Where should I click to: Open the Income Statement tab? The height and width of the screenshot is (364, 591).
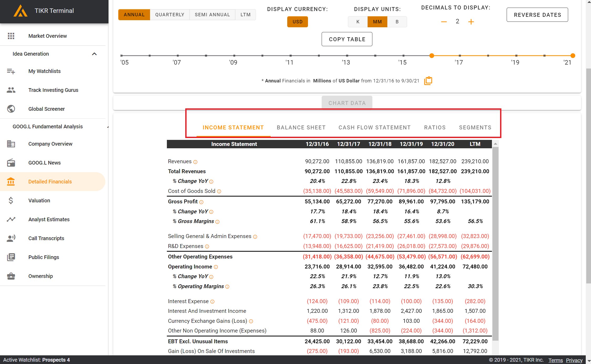point(233,128)
